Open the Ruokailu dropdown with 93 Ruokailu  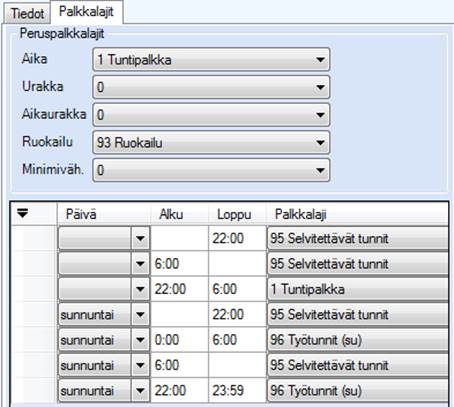[211, 143]
